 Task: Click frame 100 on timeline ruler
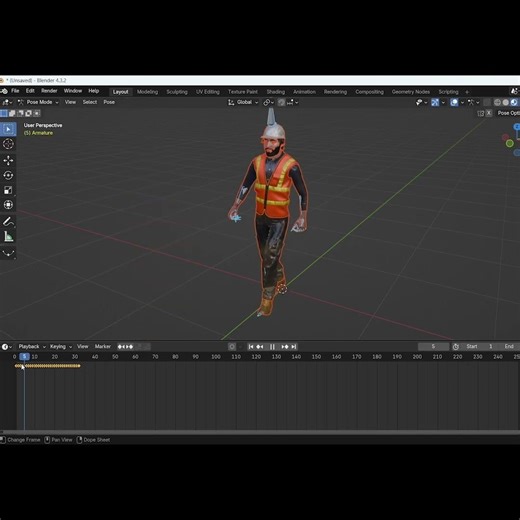point(216,357)
